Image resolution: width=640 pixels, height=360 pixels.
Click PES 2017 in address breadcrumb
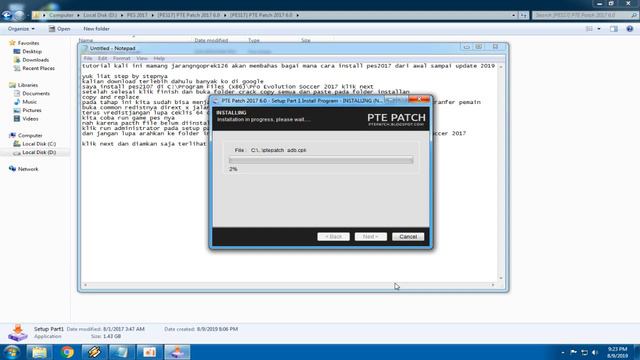click(137, 15)
